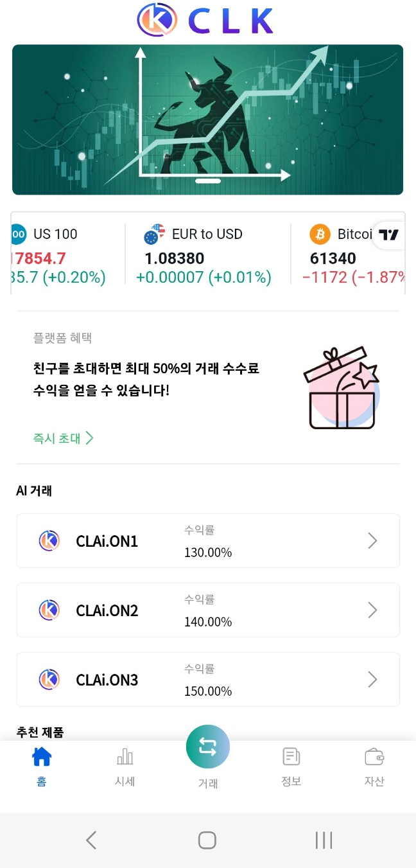Expand the CLAi.ON2 row chevron

click(x=372, y=610)
